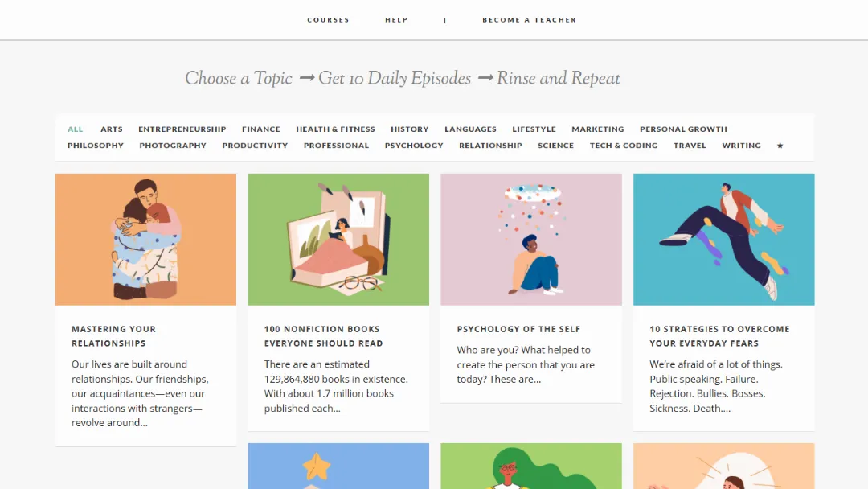868x489 pixels.
Task: Open the PHILOSOPHY topic filter
Action: (x=96, y=146)
